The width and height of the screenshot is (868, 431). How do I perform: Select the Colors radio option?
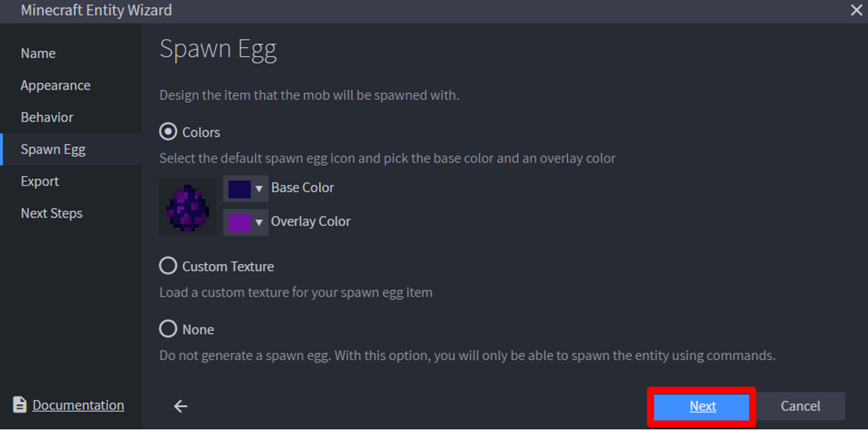pyautogui.click(x=168, y=132)
